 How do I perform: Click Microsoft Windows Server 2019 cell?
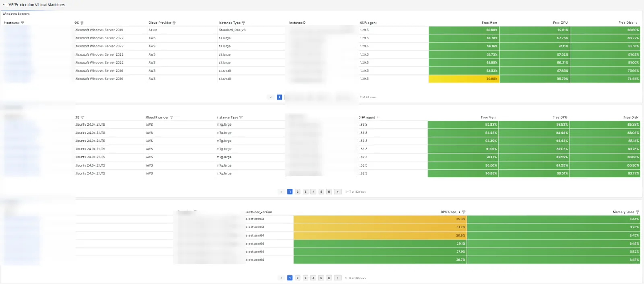111,30
